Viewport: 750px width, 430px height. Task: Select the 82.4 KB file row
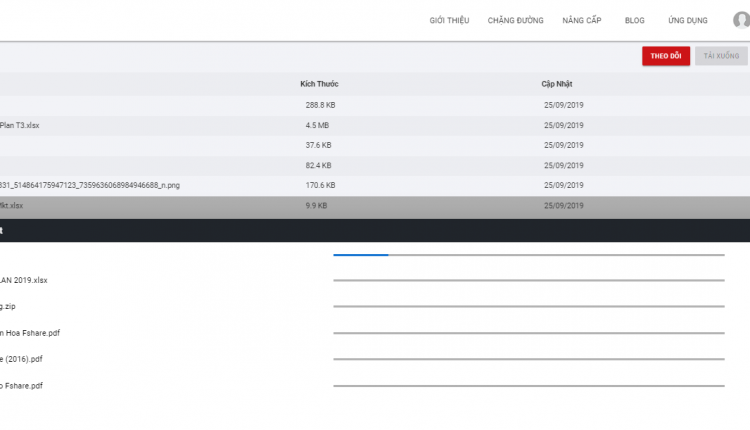pos(375,165)
